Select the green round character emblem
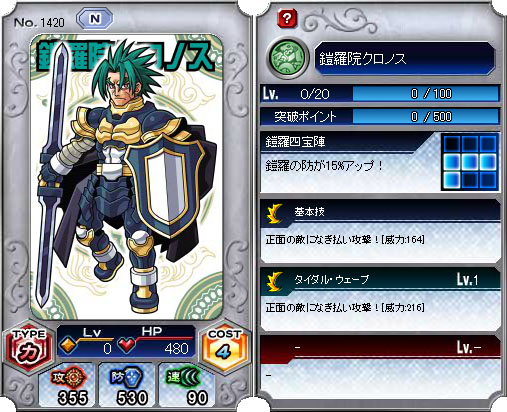507x412 pixels. click(287, 58)
